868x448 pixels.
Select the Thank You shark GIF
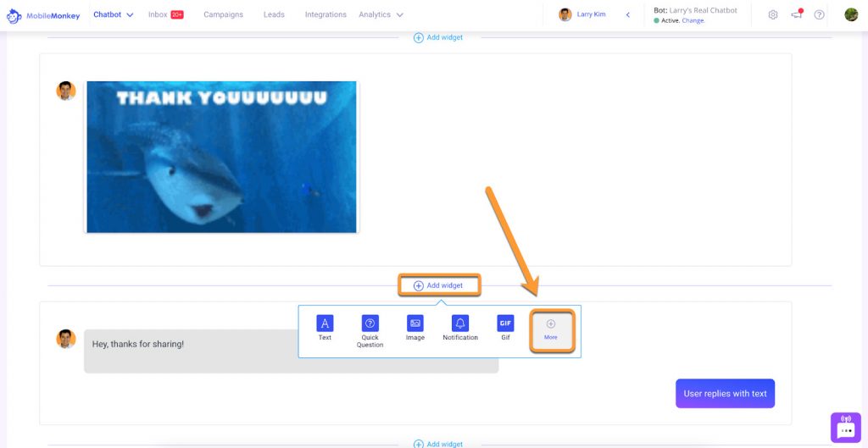(221, 158)
